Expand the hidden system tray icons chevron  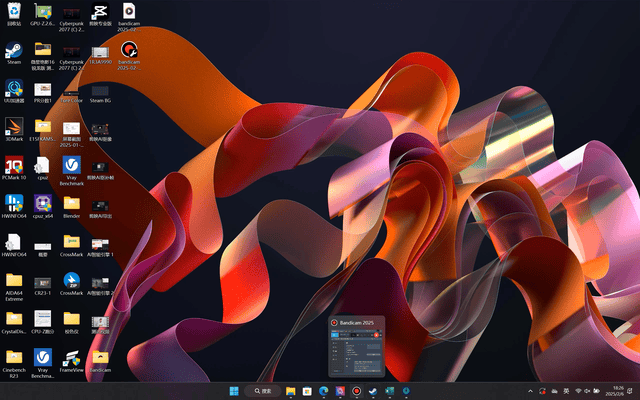[x=530, y=391]
